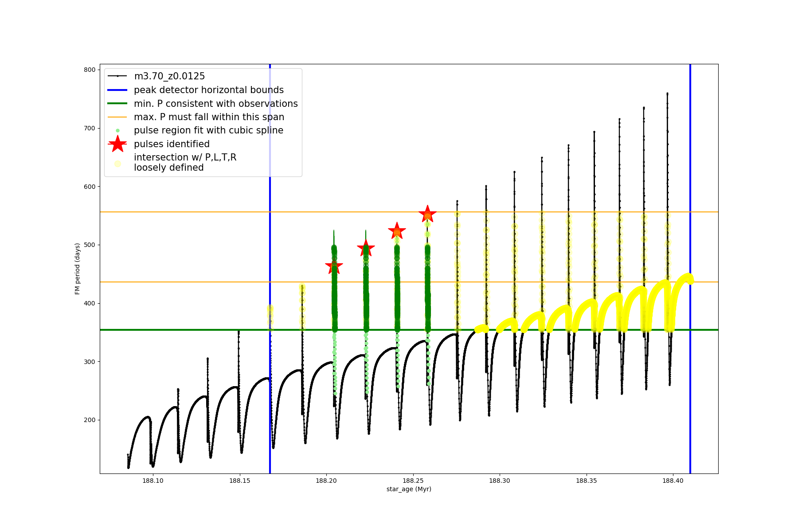Click the 'intersection w/ P,L,T,R' legend text

(185, 157)
